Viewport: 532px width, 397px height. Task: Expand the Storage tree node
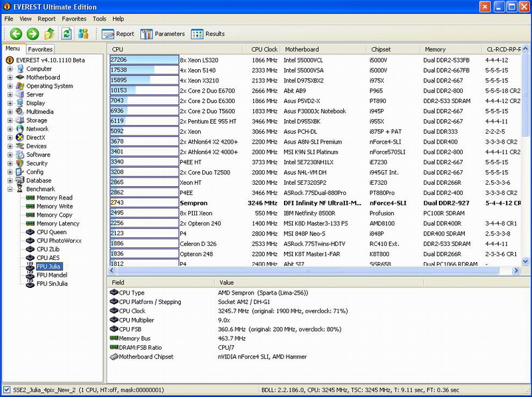point(10,120)
